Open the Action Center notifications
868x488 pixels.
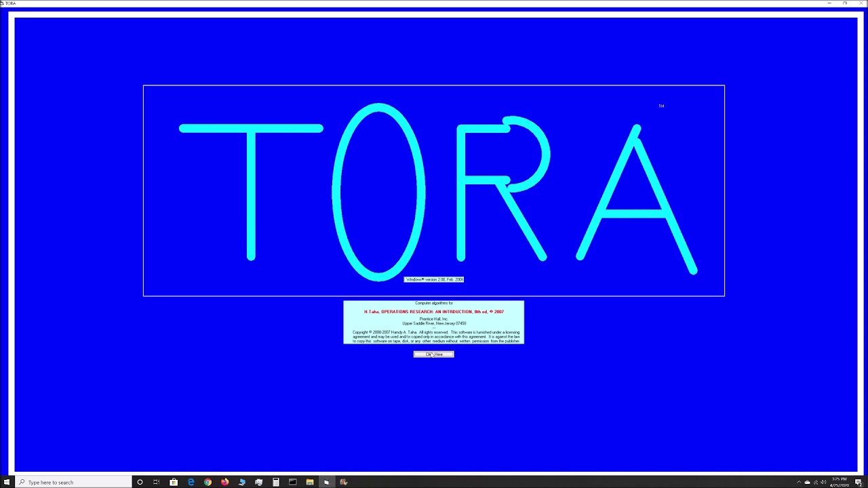[x=858, y=482]
